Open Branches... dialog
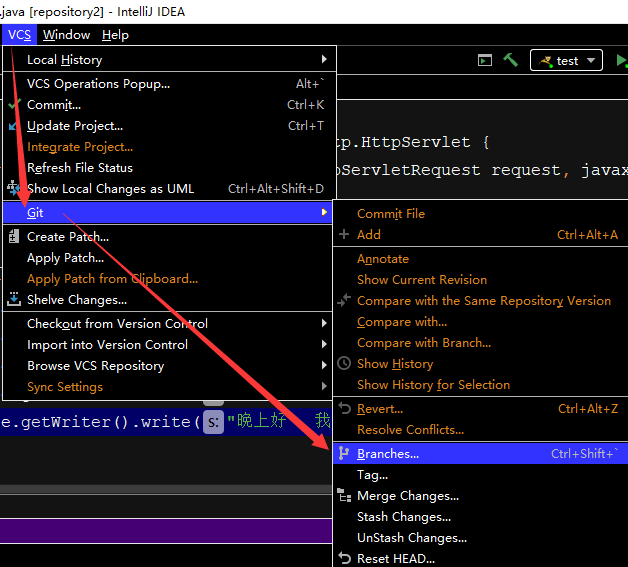 pyautogui.click(x=481, y=454)
